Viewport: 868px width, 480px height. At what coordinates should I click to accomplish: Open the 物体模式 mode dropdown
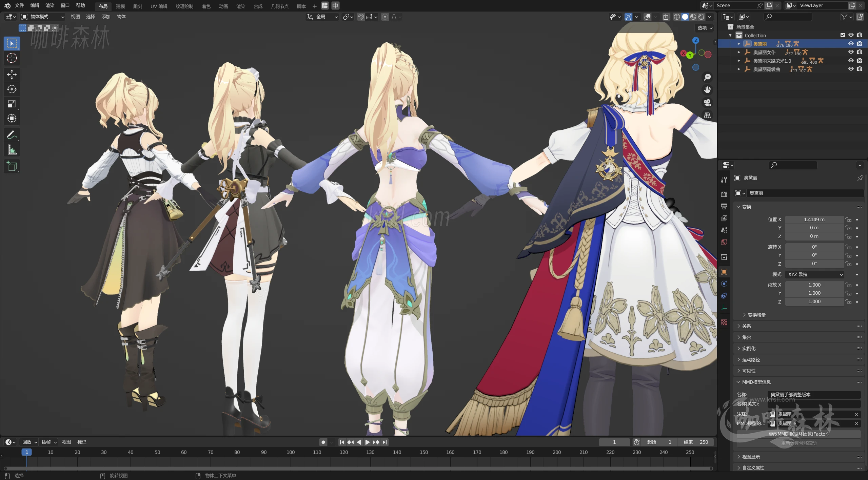pyautogui.click(x=42, y=17)
